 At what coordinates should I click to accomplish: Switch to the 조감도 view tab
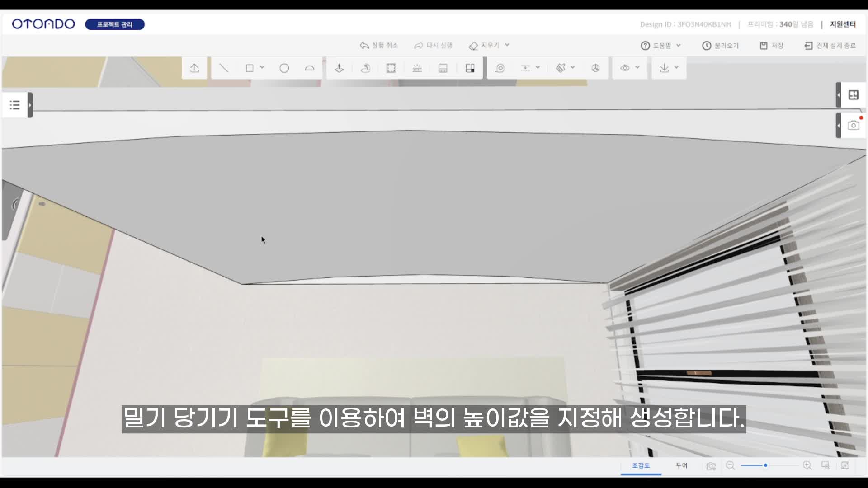point(641,465)
